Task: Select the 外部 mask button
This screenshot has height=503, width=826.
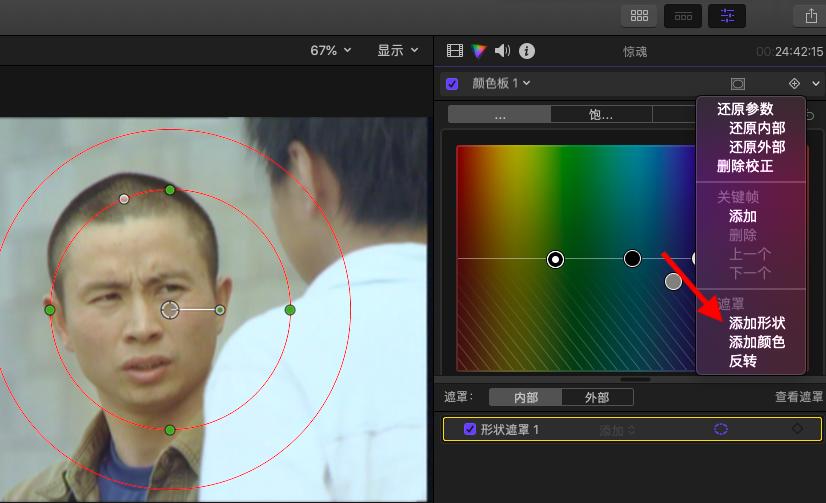Action: click(x=597, y=397)
